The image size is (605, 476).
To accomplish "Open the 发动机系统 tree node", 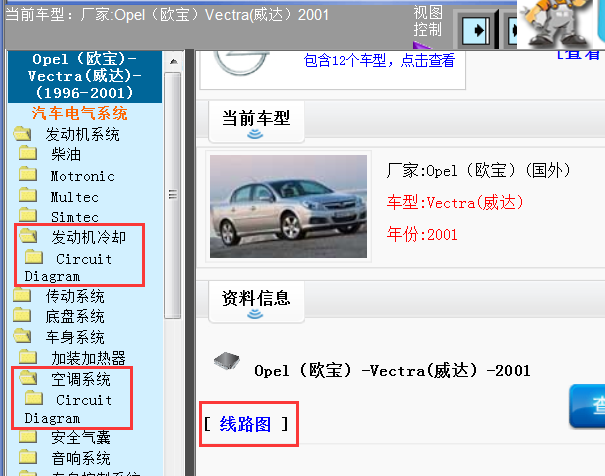I will click(x=83, y=135).
